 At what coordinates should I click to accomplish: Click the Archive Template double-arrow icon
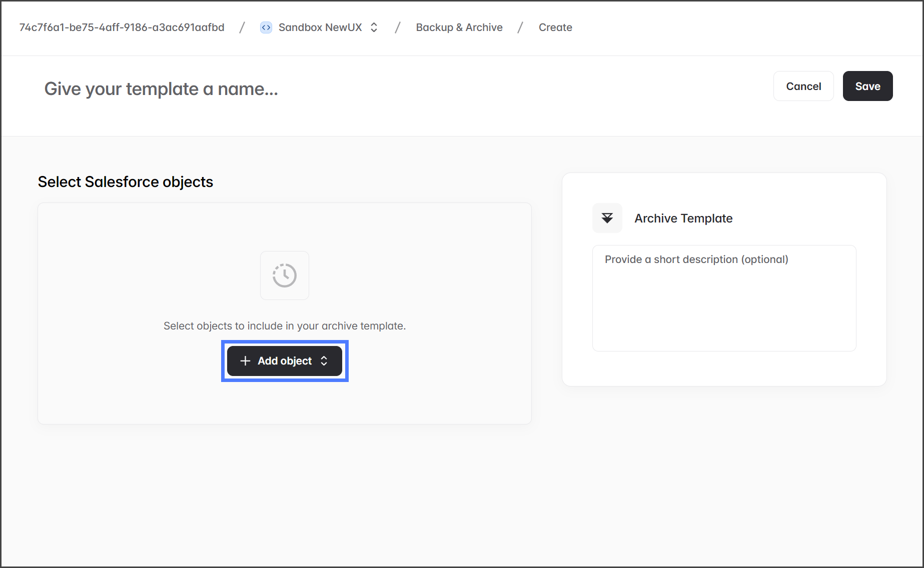(x=607, y=218)
